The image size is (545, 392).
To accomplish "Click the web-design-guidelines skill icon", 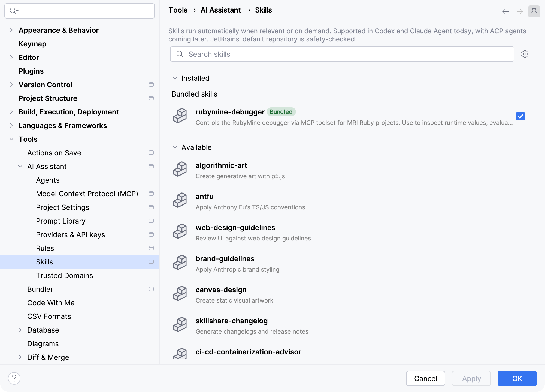I will click(x=180, y=231).
